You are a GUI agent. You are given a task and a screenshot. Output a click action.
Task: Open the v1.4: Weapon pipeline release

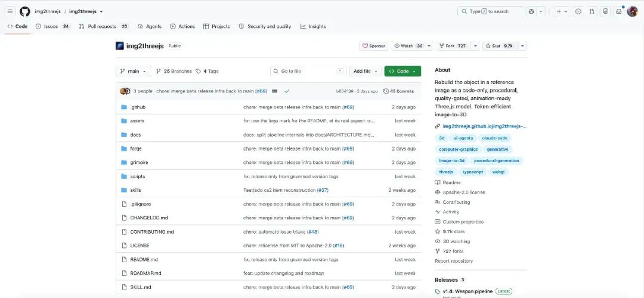click(467, 291)
